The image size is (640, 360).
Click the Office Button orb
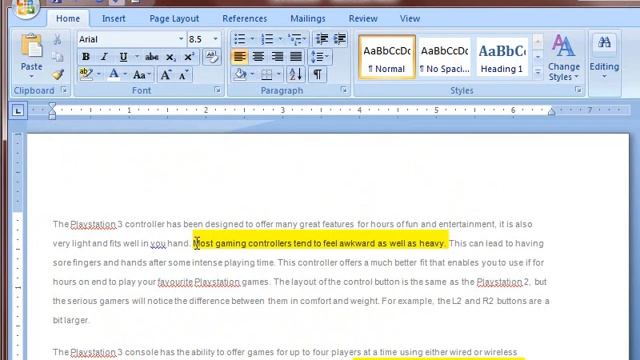click(25, 7)
